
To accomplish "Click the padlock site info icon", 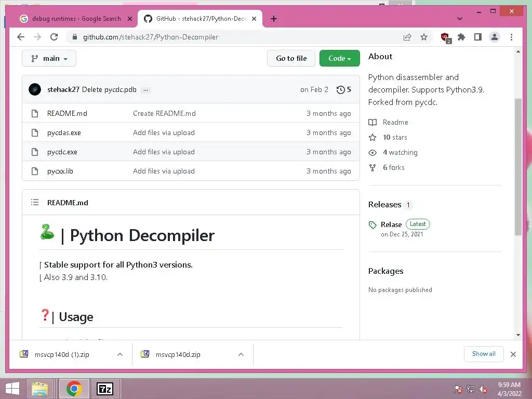I will click(75, 37).
